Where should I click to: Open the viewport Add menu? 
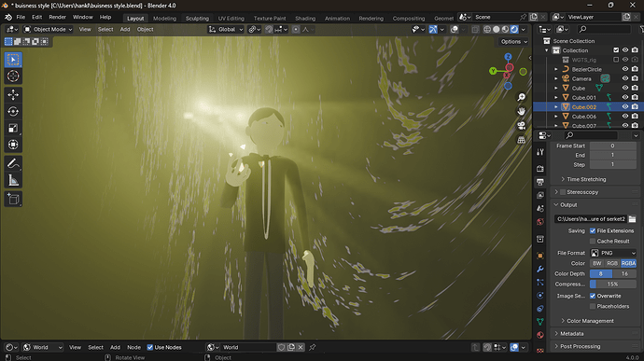125,29
